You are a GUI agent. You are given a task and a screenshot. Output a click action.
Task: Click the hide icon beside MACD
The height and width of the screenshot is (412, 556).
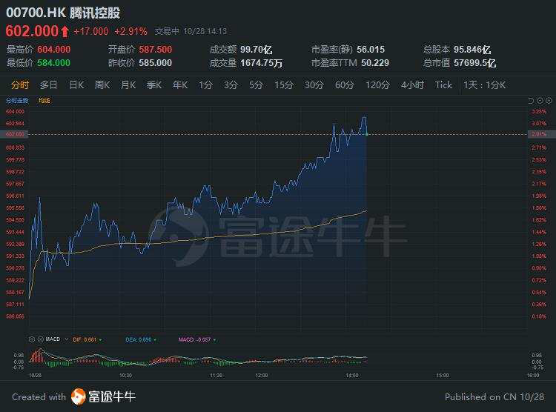click(x=41, y=340)
